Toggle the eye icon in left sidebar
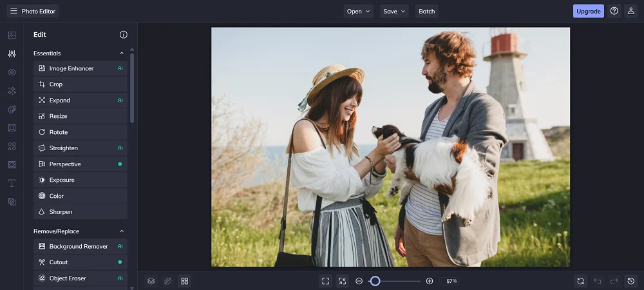Viewport: 644px width, 290px height. point(12,72)
